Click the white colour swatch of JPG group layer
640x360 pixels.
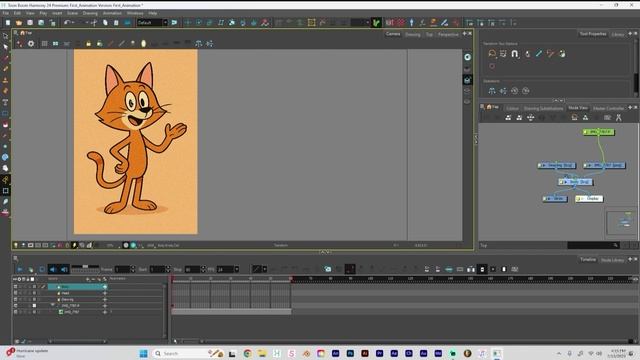pyautogui.click(x=34, y=305)
